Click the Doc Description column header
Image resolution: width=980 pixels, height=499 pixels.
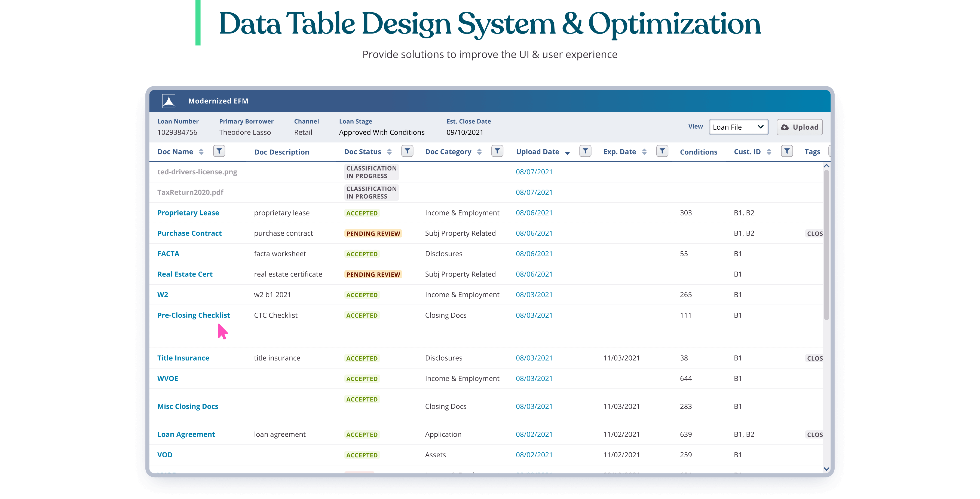pyautogui.click(x=281, y=152)
